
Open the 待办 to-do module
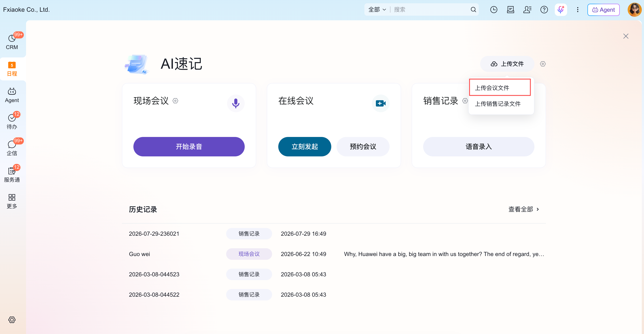point(12,121)
